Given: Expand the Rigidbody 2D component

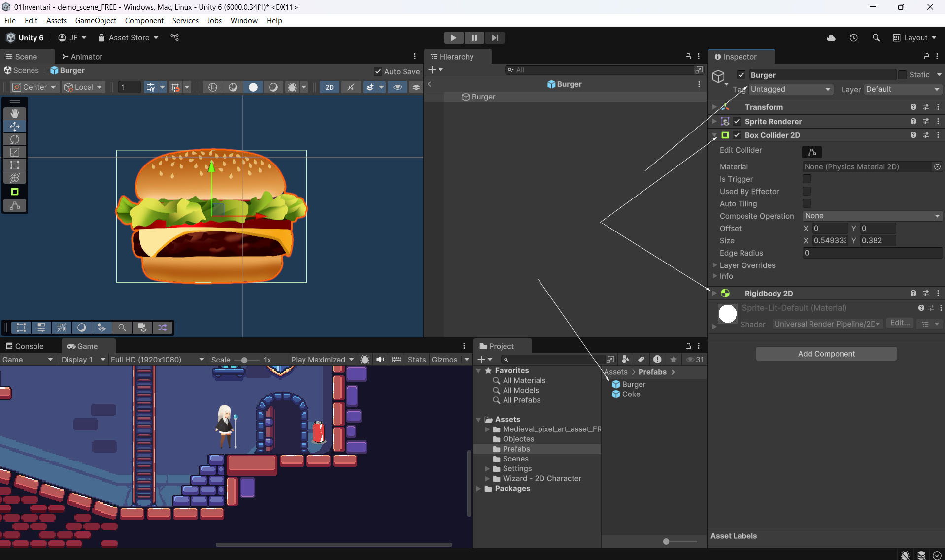Looking at the screenshot, I should pyautogui.click(x=714, y=293).
